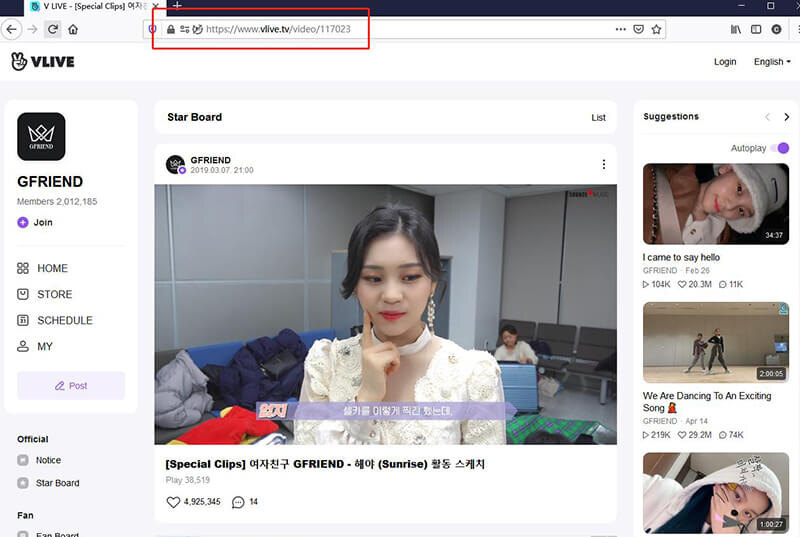Screen dimensions: 800x537
Task: Click the List link on Star Board
Action: click(x=598, y=117)
